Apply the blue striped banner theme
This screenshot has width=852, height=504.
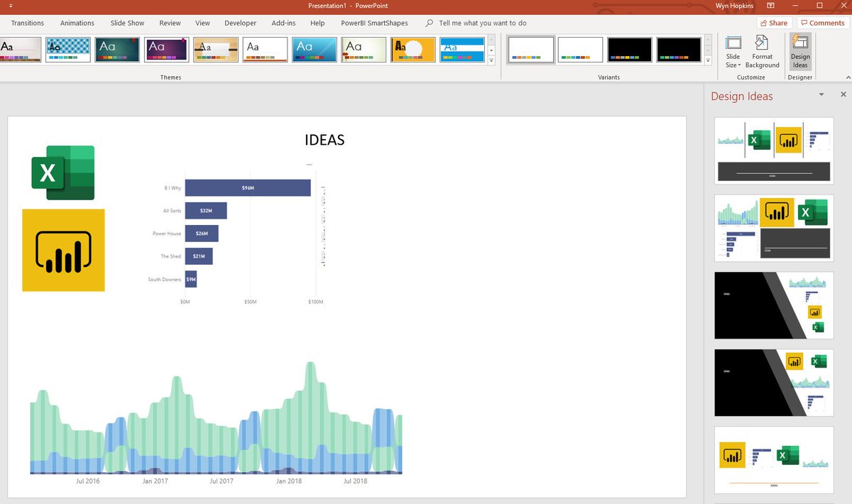point(462,50)
